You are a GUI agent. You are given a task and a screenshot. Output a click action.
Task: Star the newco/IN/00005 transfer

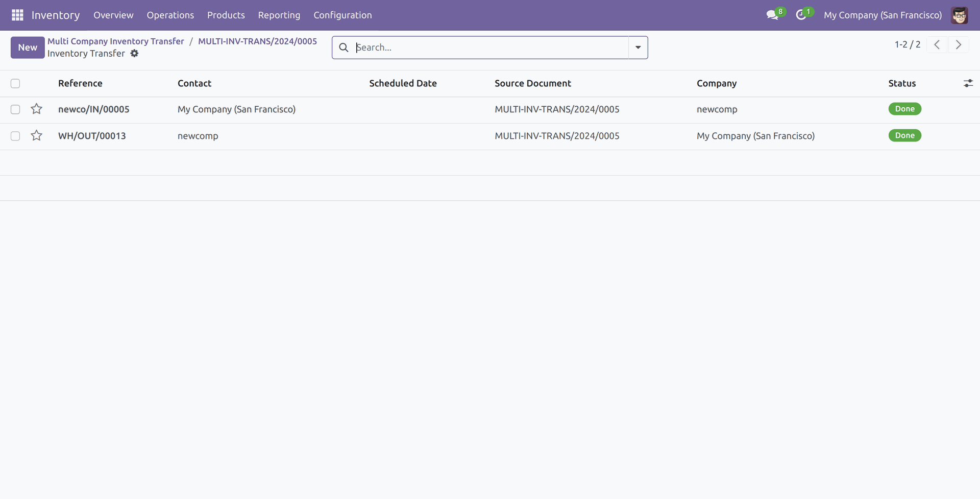(36, 109)
